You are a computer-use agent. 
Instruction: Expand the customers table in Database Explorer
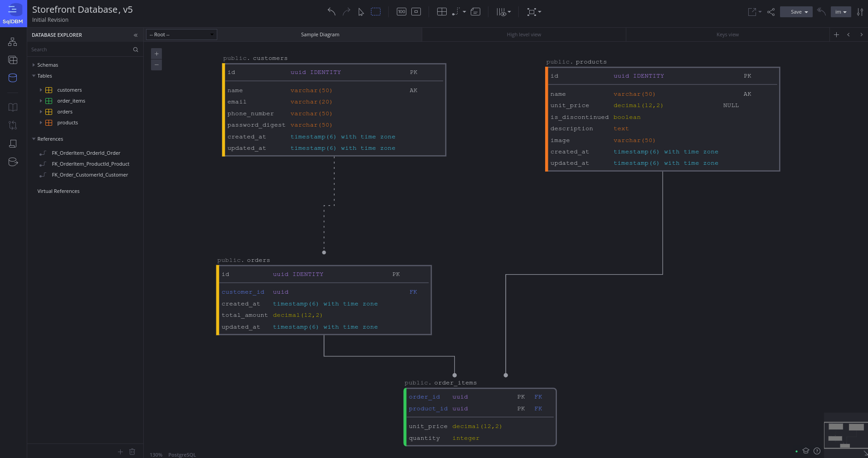click(41, 90)
